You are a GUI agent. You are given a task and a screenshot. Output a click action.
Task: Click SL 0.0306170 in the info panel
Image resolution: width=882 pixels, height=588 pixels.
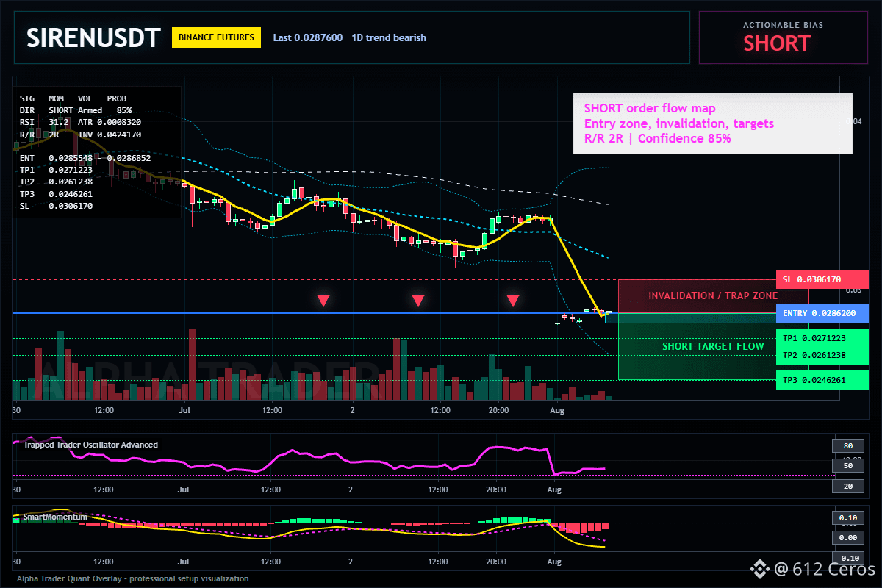tap(56, 206)
